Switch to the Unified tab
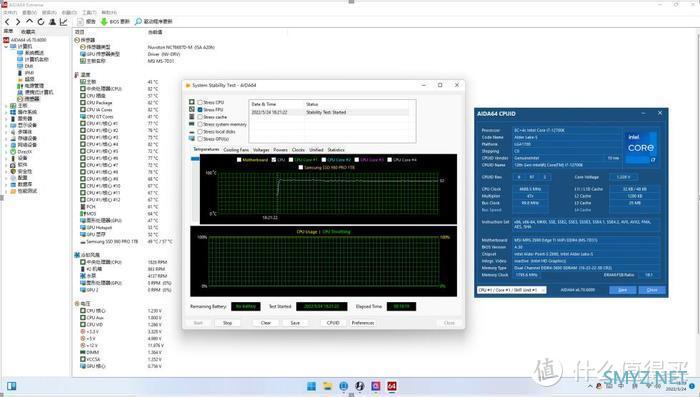Screen dimensions: 700x397 point(316,150)
